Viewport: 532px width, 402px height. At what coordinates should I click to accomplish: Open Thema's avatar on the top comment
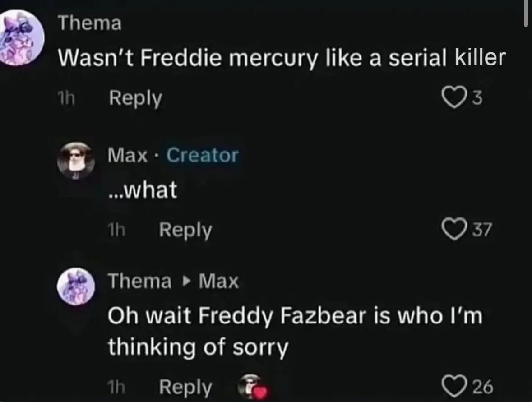(x=21, y=42)
